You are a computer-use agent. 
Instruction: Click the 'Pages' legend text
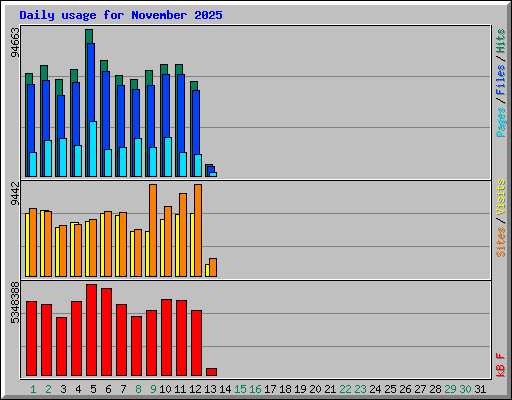point(500,122)
